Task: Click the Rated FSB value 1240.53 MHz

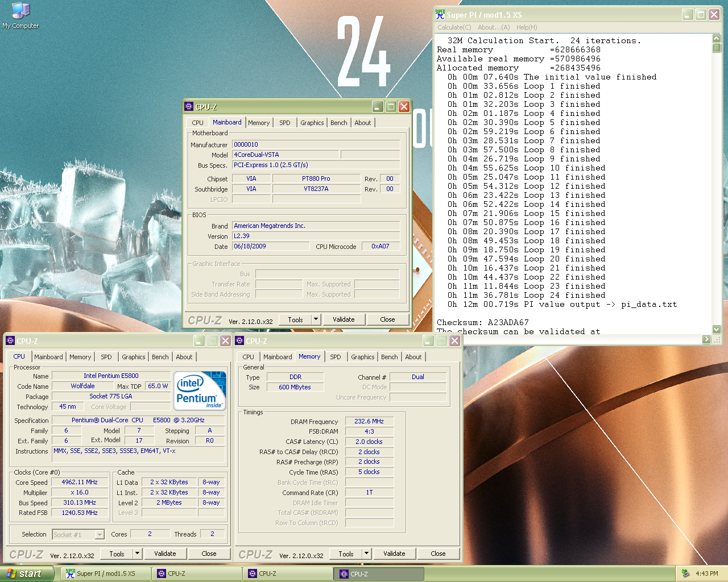Action: coord(80,513)
